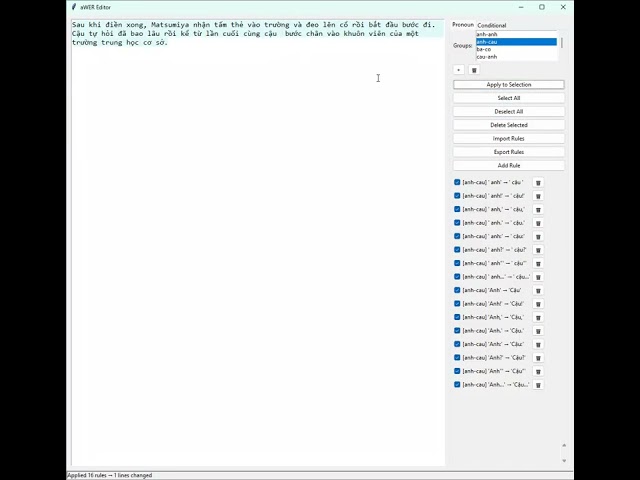Remove capitalized 'Anh,' comma rule via trash icon
Screen dimensions: 640x480
[538, 318]
